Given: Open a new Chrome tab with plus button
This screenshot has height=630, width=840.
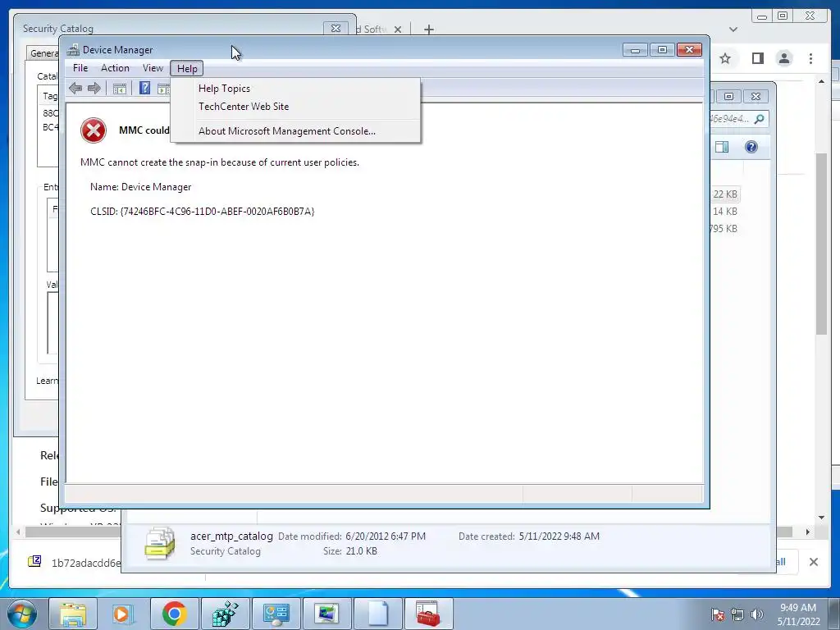Looking at the screenshot, I should [x=428, y=30].
